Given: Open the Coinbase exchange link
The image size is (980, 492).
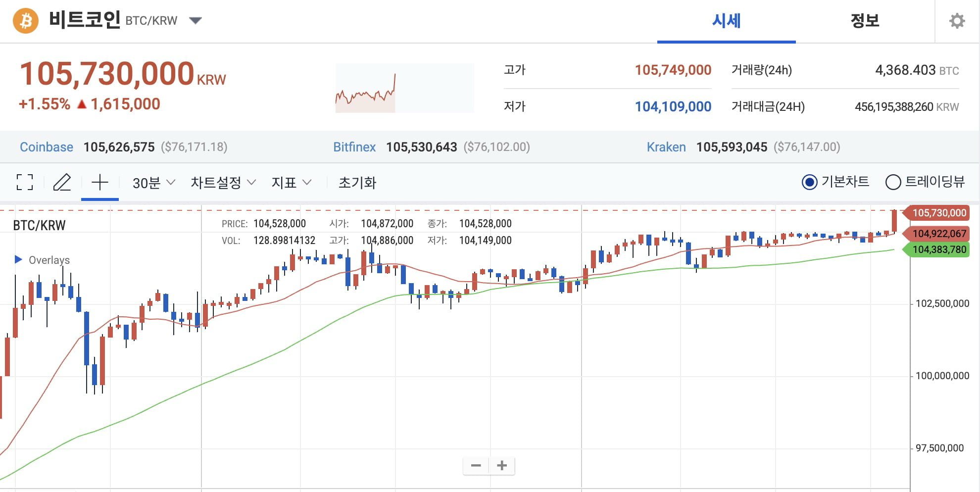Looking at the screenshot, I should [x=47, y=147].
